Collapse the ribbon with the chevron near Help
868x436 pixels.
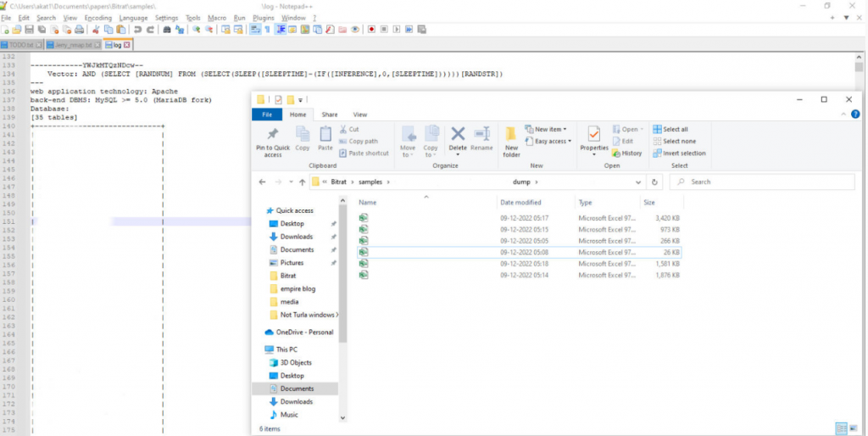click(x=843, y=115)
